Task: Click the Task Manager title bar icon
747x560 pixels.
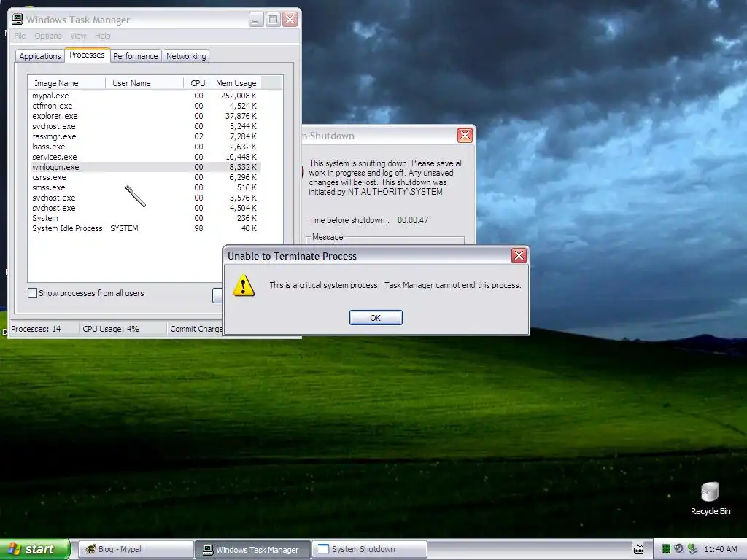Action: [18, 19]
